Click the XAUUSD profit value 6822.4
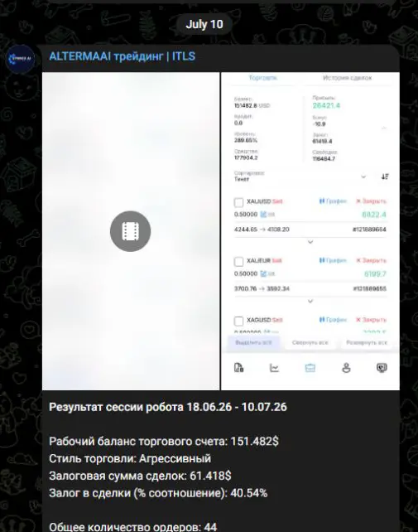Viewport: 418px width, 532px height. (374, 215)
